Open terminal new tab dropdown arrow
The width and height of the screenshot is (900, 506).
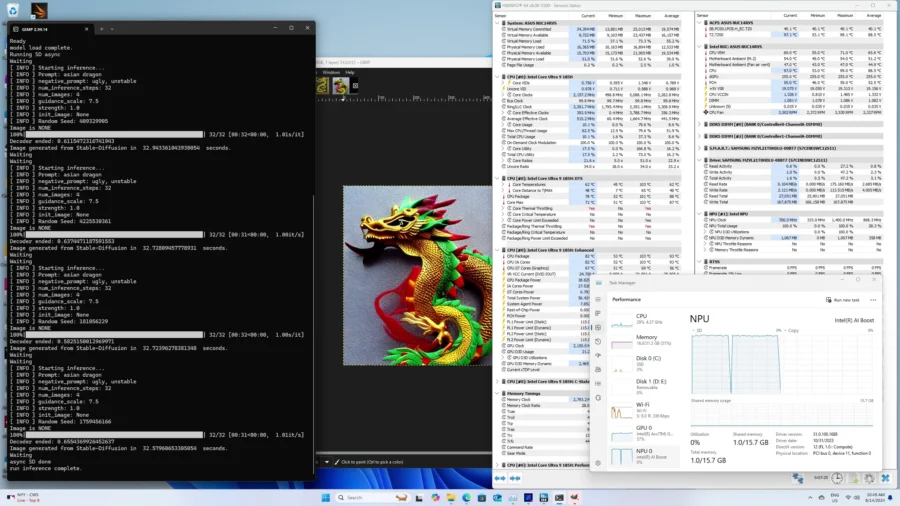112,29
